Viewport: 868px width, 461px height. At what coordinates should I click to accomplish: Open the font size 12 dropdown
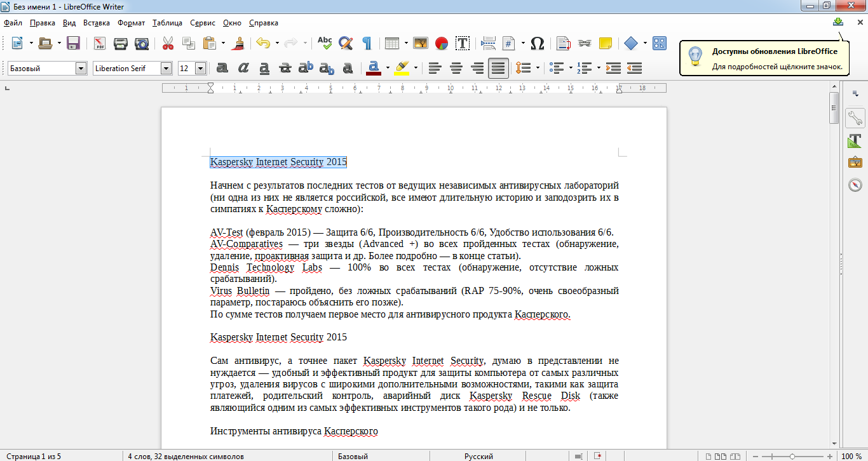[201, 68]
